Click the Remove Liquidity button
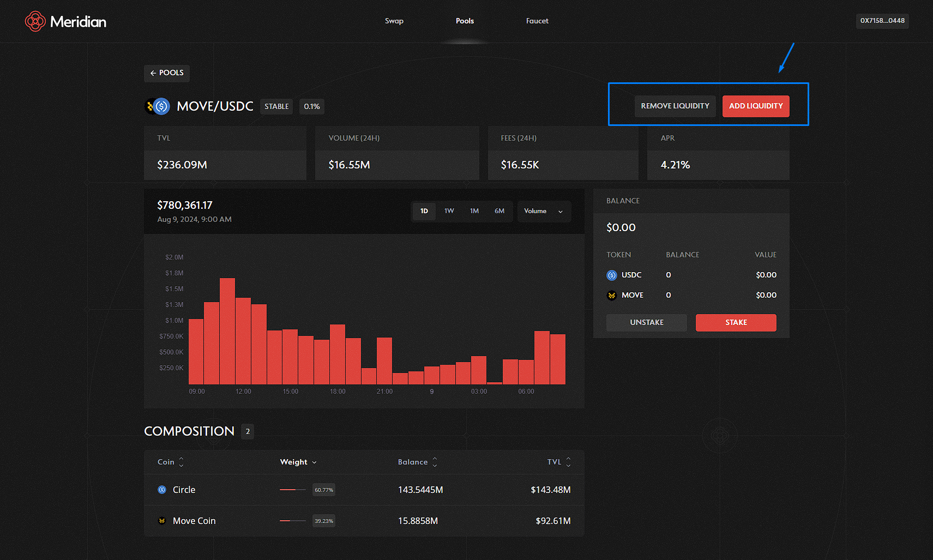The image size is (933, 560). click(675, 106)
